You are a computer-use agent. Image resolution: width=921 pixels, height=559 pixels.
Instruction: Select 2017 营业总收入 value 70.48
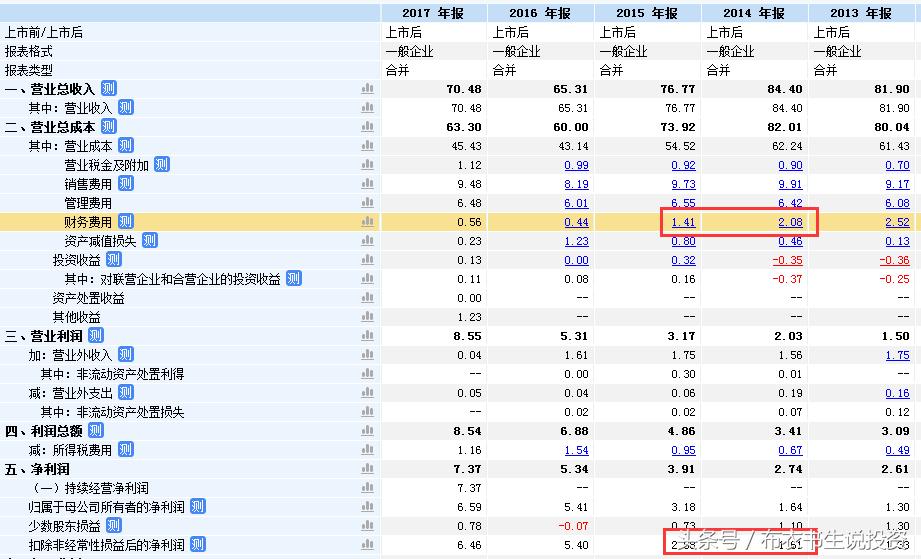pos(464,89)
